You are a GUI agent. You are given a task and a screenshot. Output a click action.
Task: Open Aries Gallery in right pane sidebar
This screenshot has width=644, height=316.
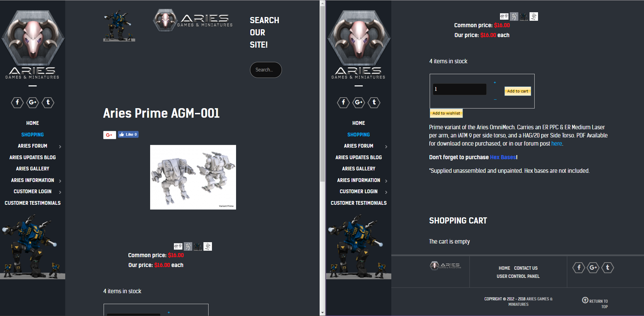pos(359,169)
